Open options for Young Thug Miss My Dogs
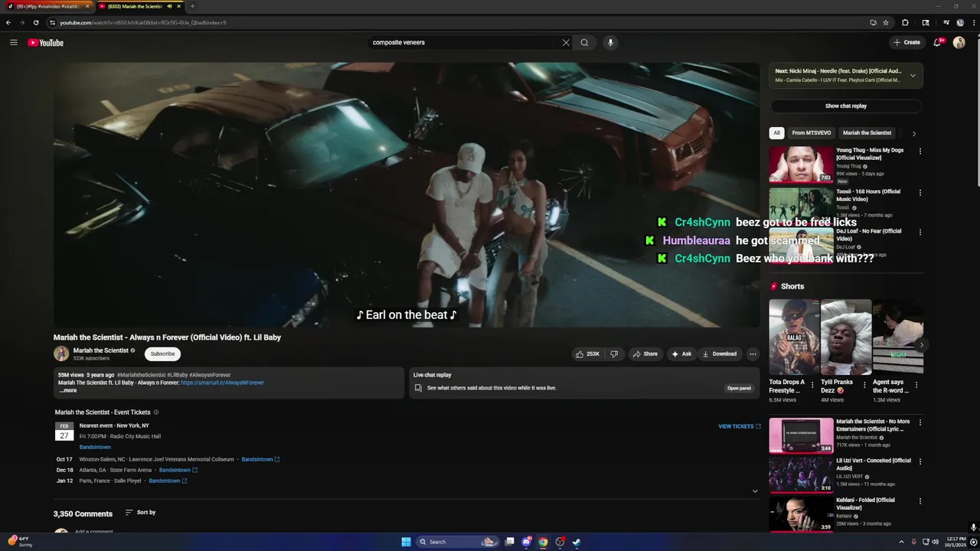980x551 pixels. coord(920,152)
